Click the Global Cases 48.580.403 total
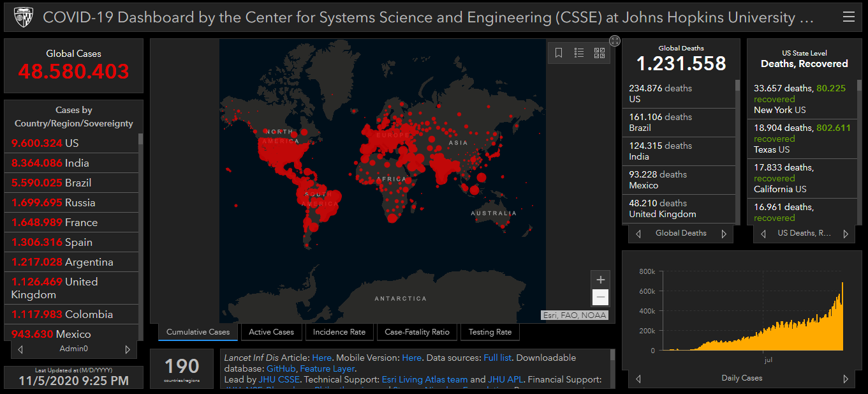 (73, 72)
